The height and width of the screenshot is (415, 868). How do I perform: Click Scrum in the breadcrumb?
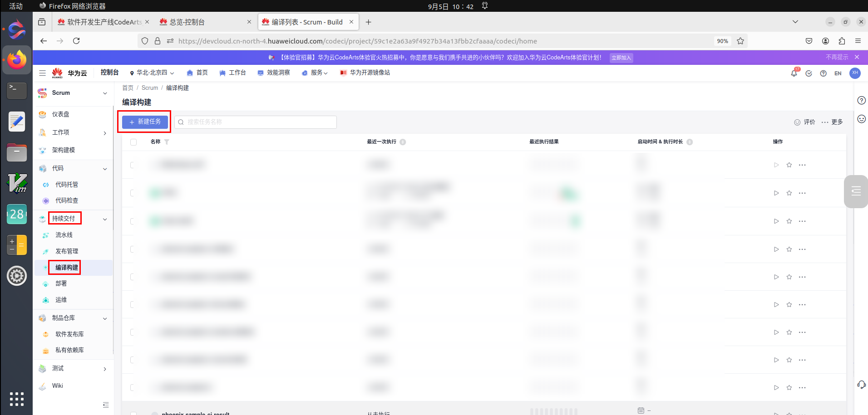pyautogui.click(x=150, y=88)
